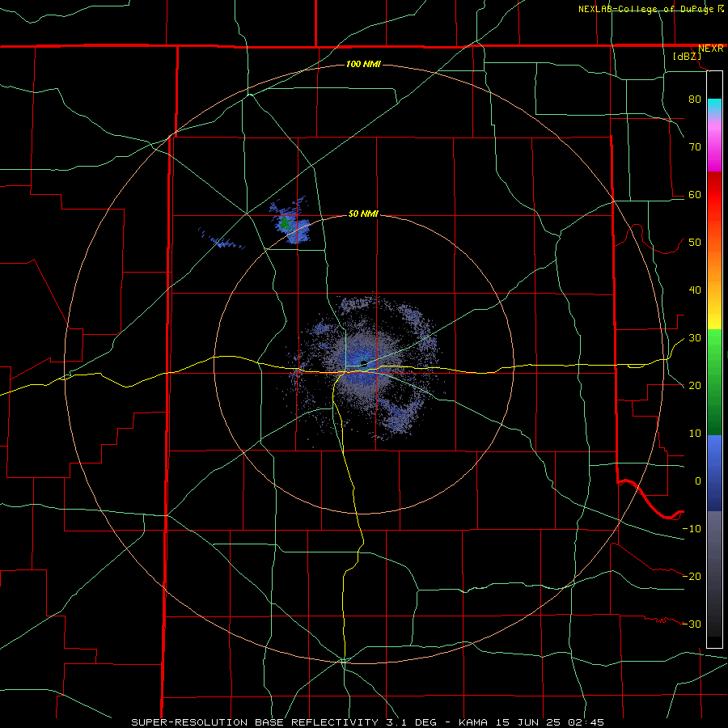Click the KAMA station identifier in caption
The image size is (728, 728).
473,722
